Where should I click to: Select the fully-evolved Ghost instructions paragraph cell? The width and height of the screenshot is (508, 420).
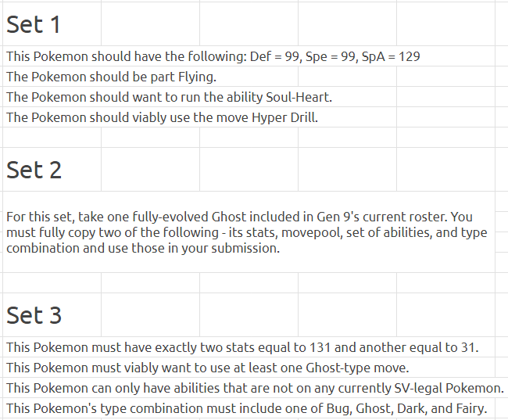tap(249, 232)
